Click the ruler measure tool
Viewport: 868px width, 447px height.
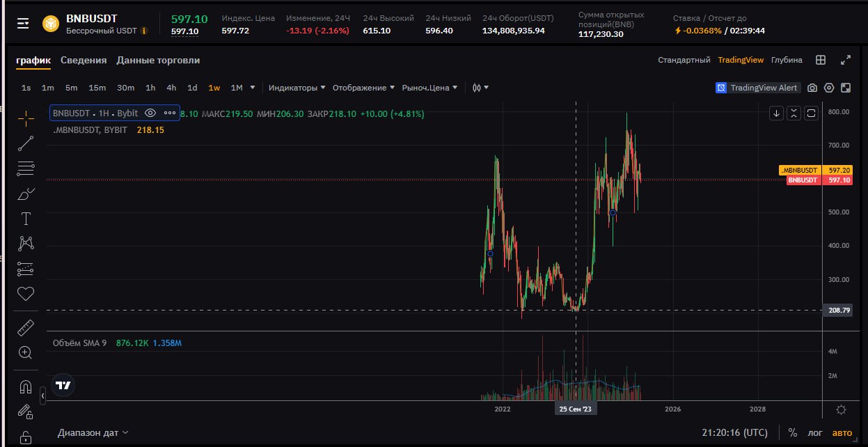point(26,327)
